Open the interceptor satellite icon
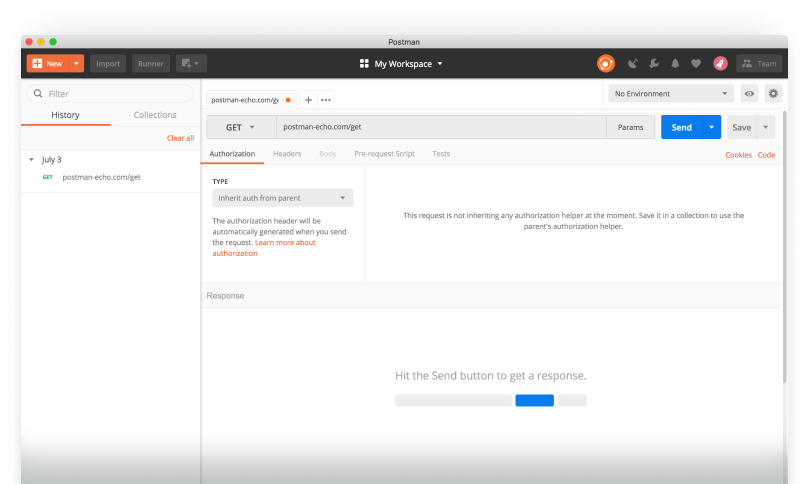The width and height of the screenshot is (810, 484). pyautogui.click(x=633, y=64)
